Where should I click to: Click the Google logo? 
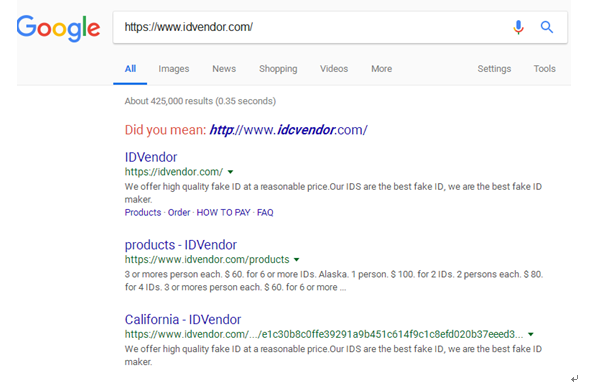(x=58, y=28)
